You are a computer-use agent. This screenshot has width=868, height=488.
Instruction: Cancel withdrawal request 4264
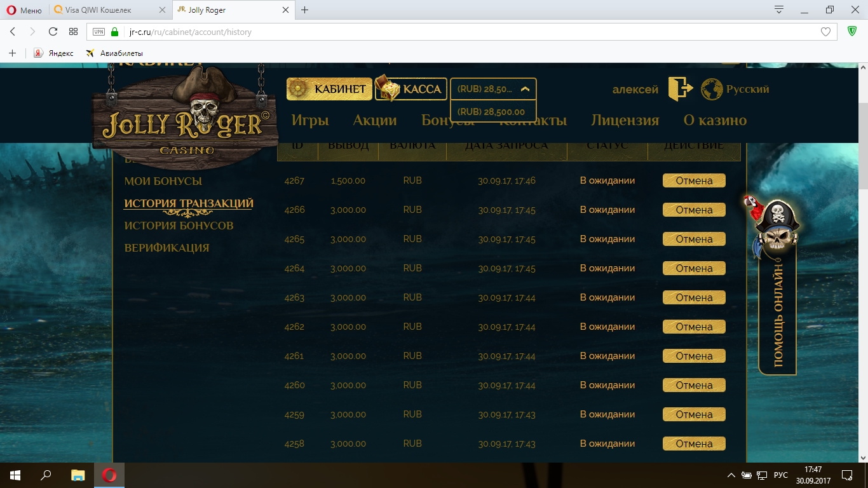[x=694, y=268]
